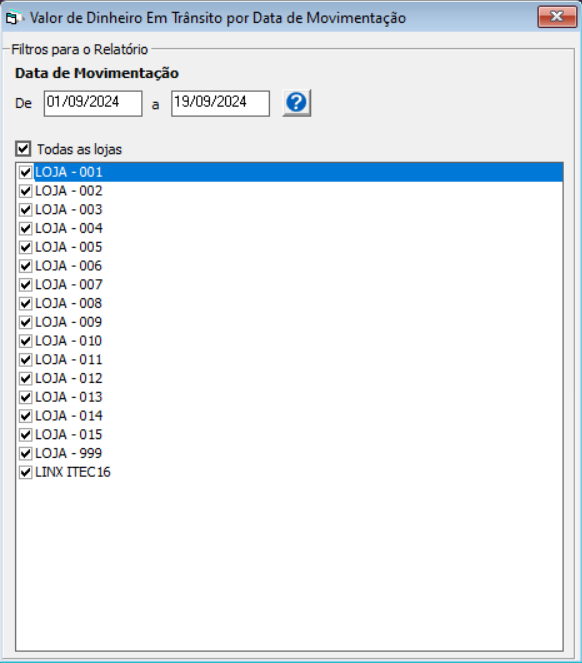The height and width of the screenshot is (663, 582).
Task: Click the window title bar application icon
Action: (12, 18)
